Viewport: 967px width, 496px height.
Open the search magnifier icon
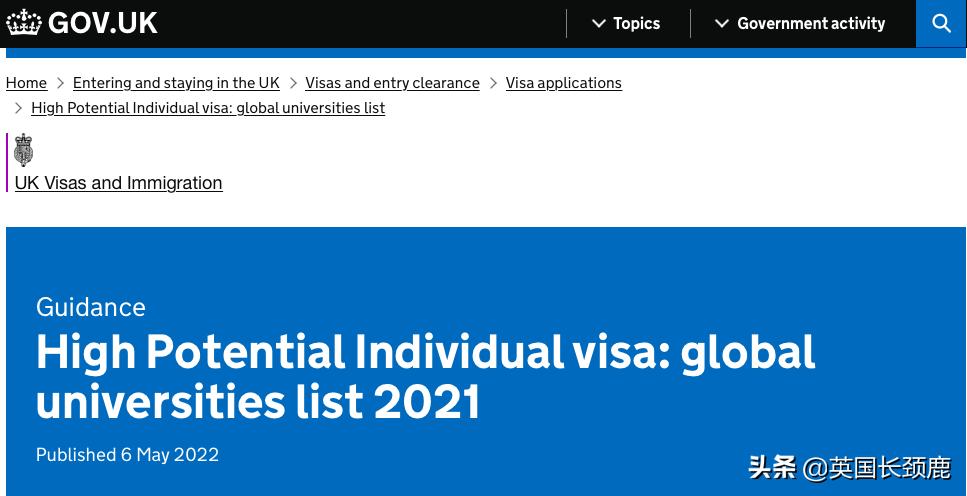point(941,23)
